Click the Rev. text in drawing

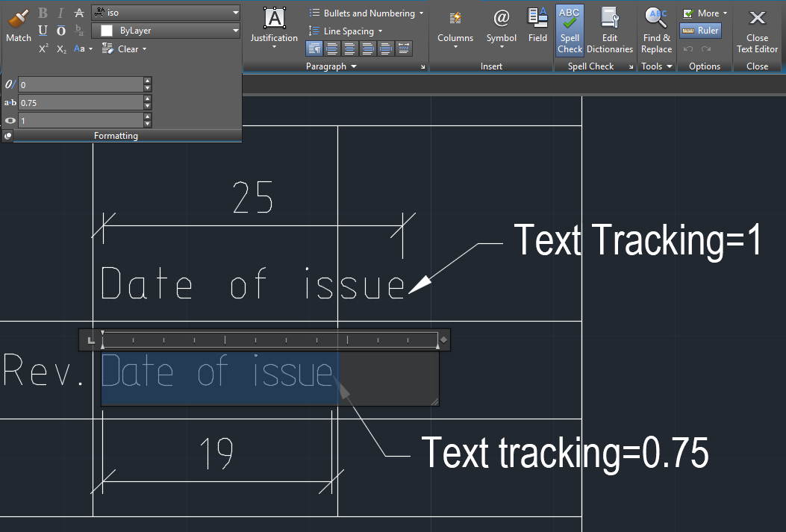(43, 370)
